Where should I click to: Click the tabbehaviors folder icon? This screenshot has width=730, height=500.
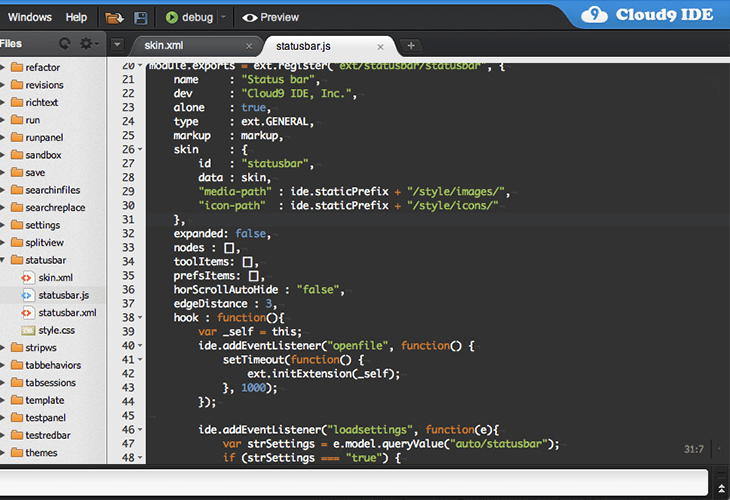[17, 365]
